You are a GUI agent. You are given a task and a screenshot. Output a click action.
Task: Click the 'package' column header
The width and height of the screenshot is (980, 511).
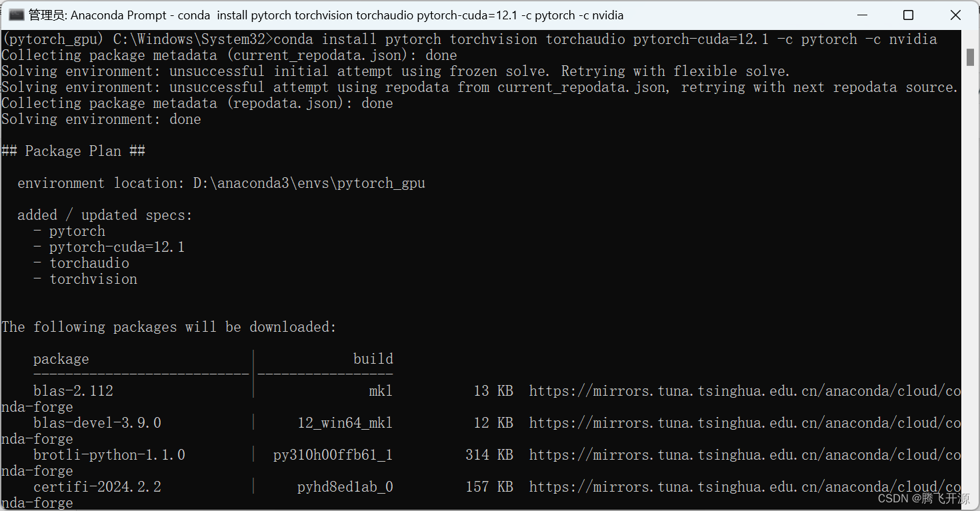[61, 358]
